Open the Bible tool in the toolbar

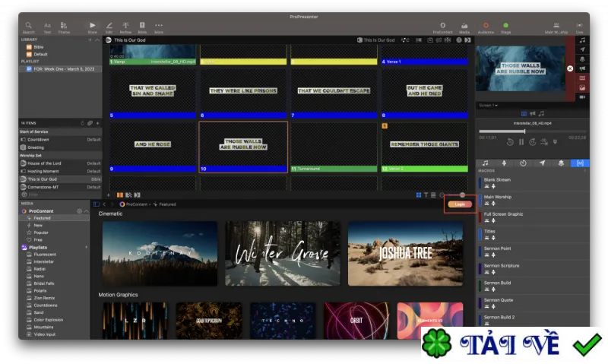142,27
